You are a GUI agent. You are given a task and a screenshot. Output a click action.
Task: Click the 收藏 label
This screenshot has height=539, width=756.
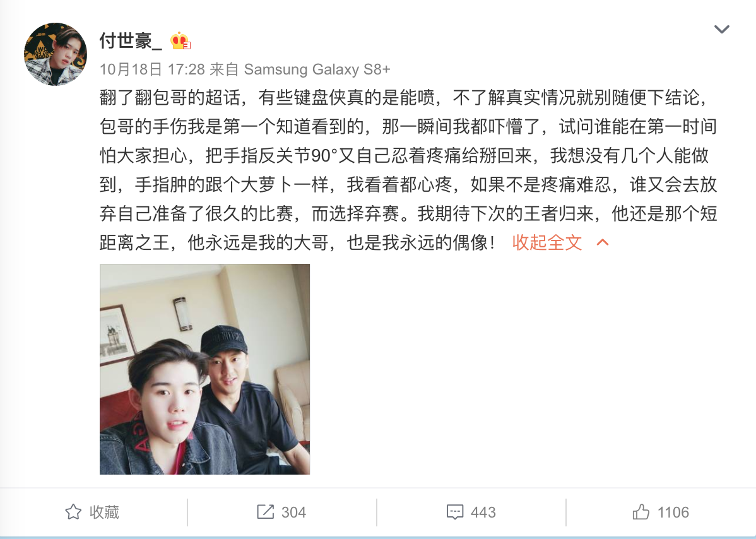[104, 512]
